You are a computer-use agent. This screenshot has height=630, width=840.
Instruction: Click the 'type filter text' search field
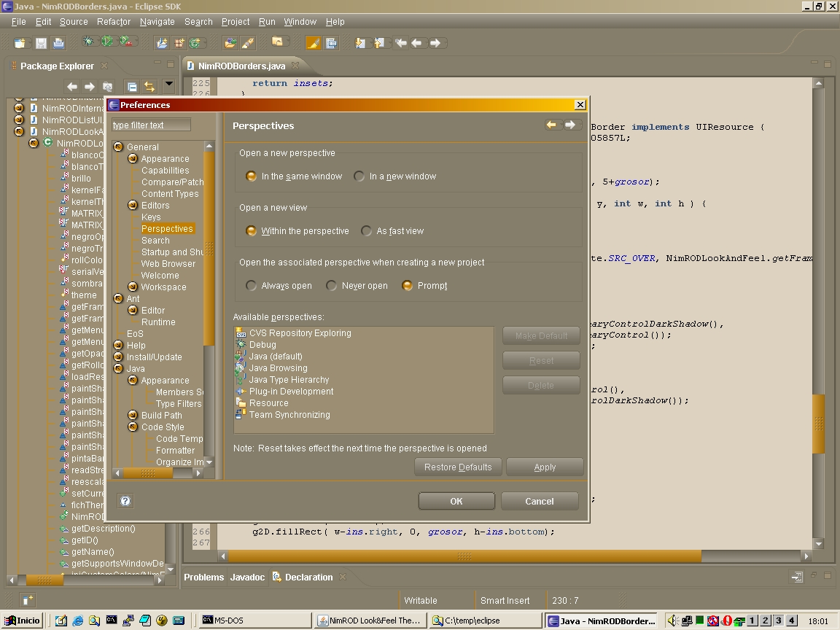(151, 125)
